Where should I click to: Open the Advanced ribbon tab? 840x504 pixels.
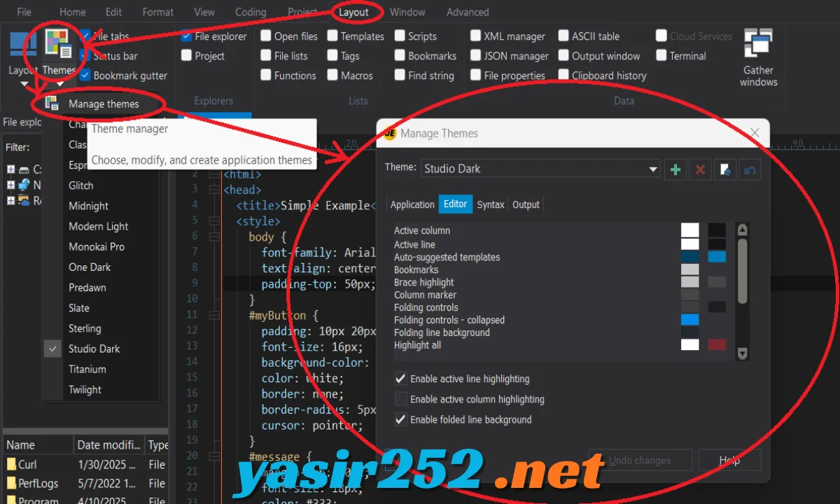468,12
